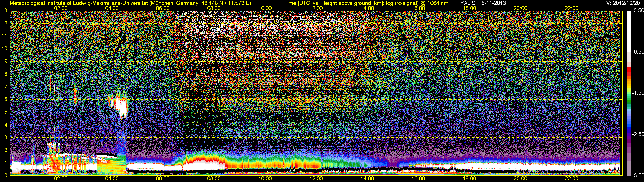Viewport: 644px width, 182px height.
Task: Click the 9 km height axis label
Action: pos(6,61)
